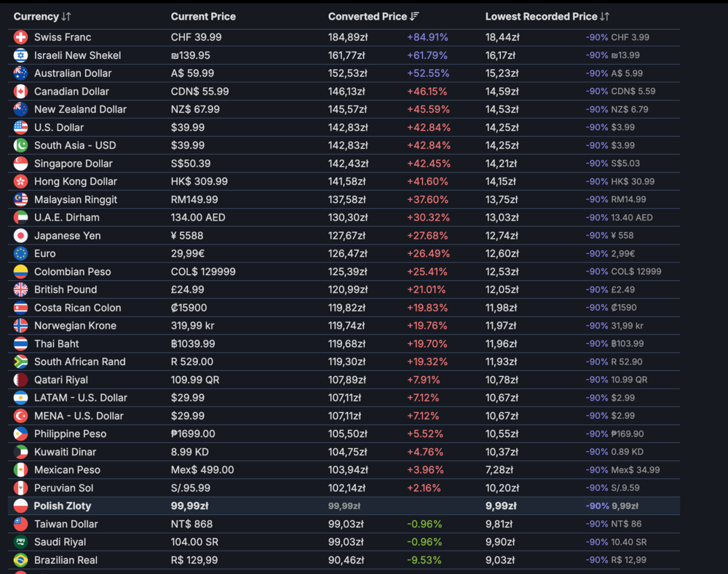The image size is (728, 574).
Task: Select the Hong Kong Dollar currency name
Action: [x=76, y=182]
